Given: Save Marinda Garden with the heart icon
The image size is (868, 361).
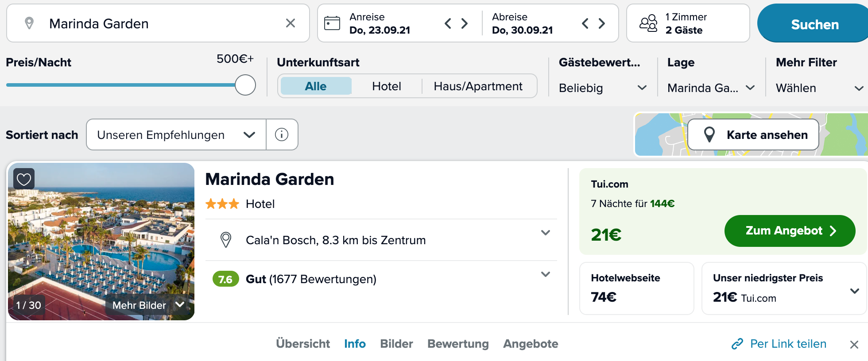Looking at the screenshot, I should [24, 179].
